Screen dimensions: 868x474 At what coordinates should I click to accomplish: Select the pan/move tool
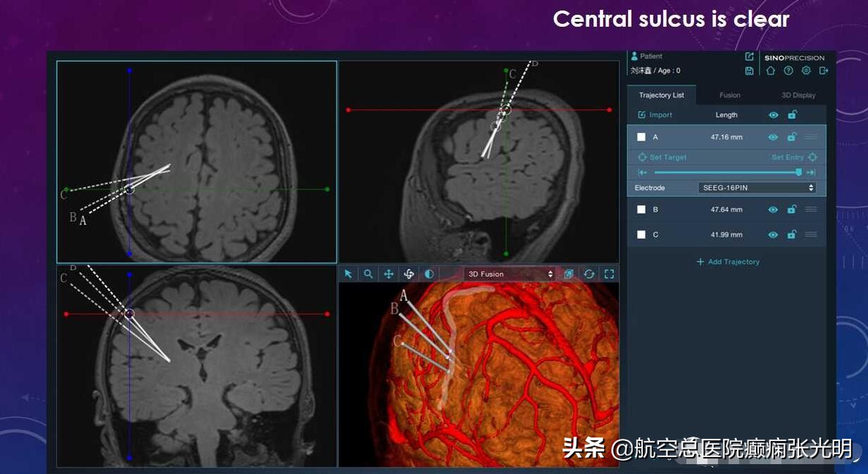tap(389, 274)
